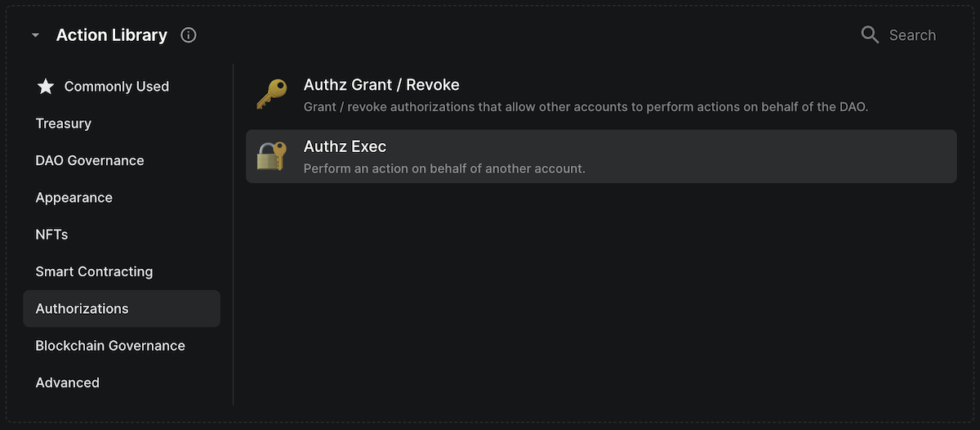Click the magnifying glass search icon

(870, 35)
